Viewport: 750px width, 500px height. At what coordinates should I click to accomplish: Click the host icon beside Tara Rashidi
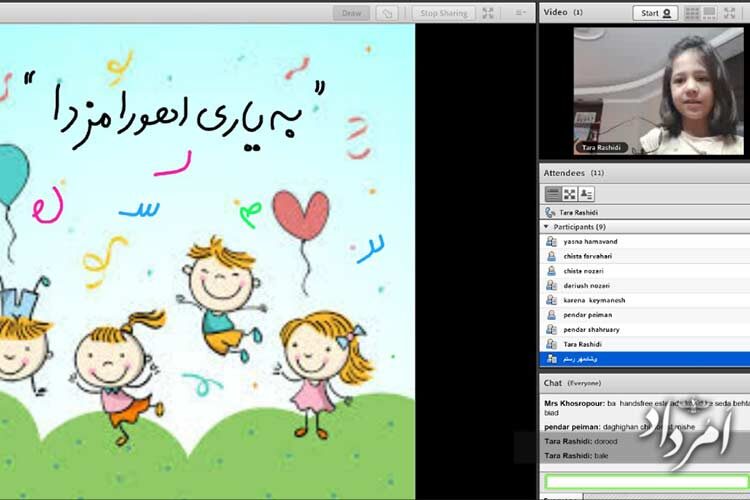pyautogui.click(x=550, y=213)
